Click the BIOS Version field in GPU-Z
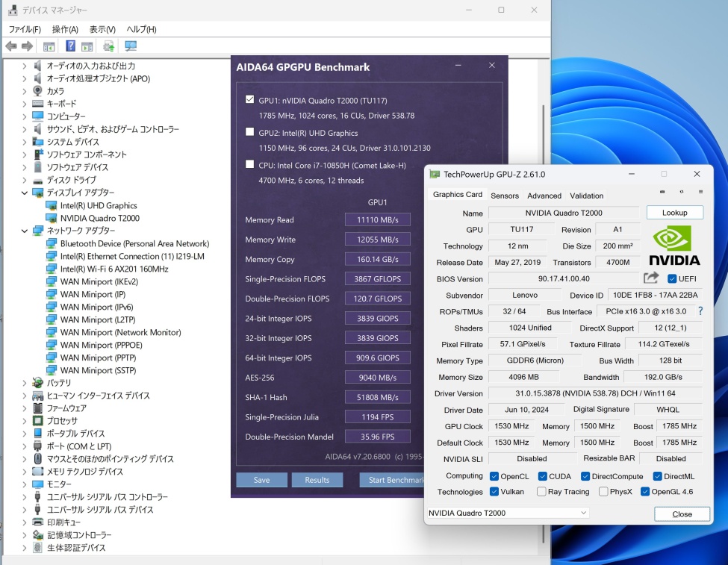This screenshot has height=565, width=728. tap(564, 278)
